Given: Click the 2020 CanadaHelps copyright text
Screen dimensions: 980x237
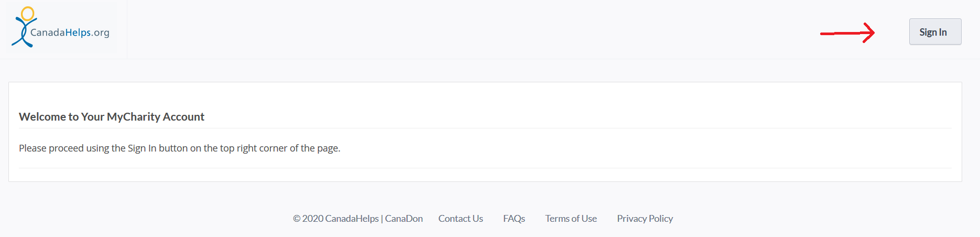Looking at the screenshot, I should pos(340,219).
